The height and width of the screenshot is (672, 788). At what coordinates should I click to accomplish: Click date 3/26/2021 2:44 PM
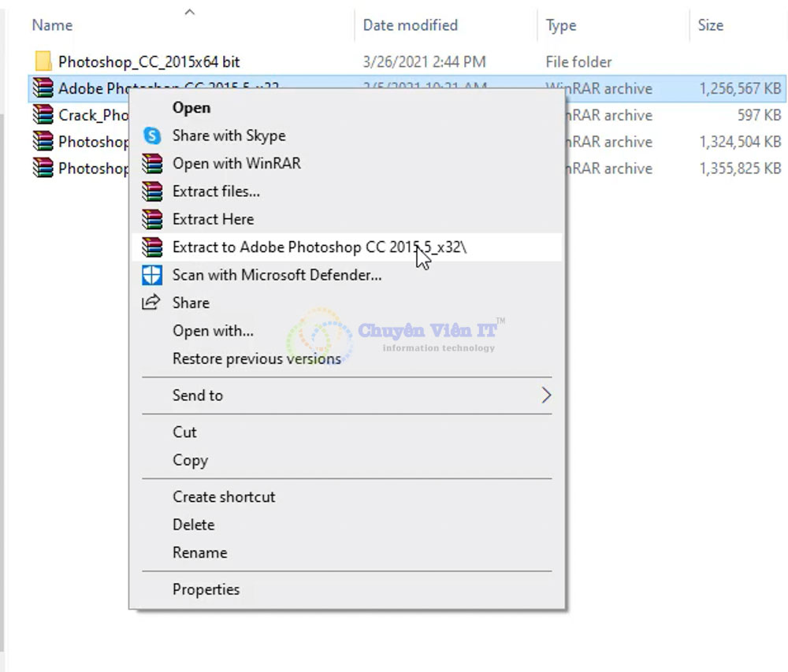(x=425, y=61)
